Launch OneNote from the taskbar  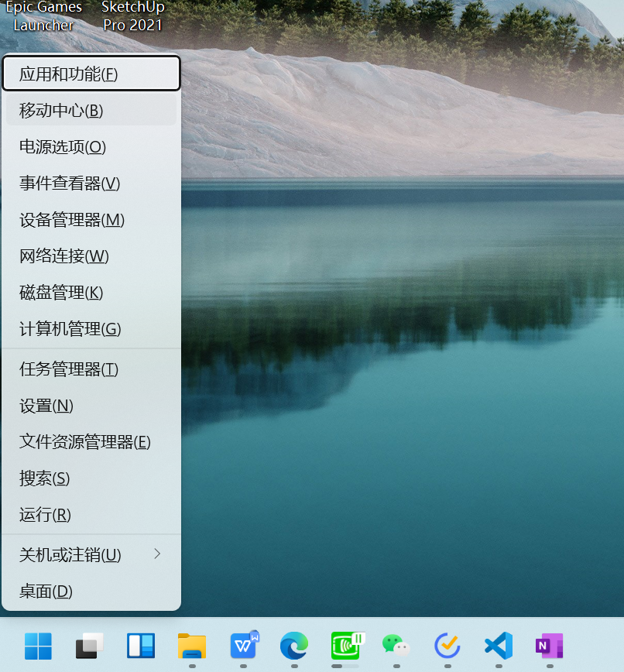click(549, 646)
